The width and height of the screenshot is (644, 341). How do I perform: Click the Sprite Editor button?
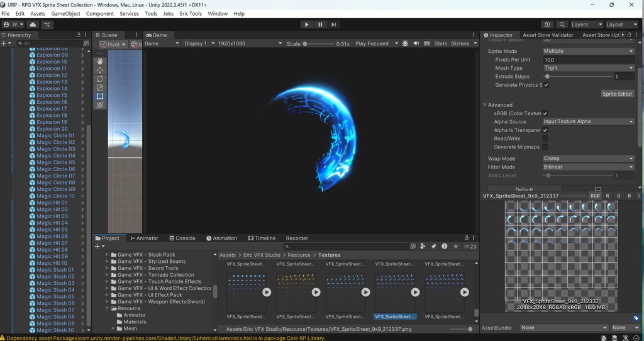click(x=618, y=94)
